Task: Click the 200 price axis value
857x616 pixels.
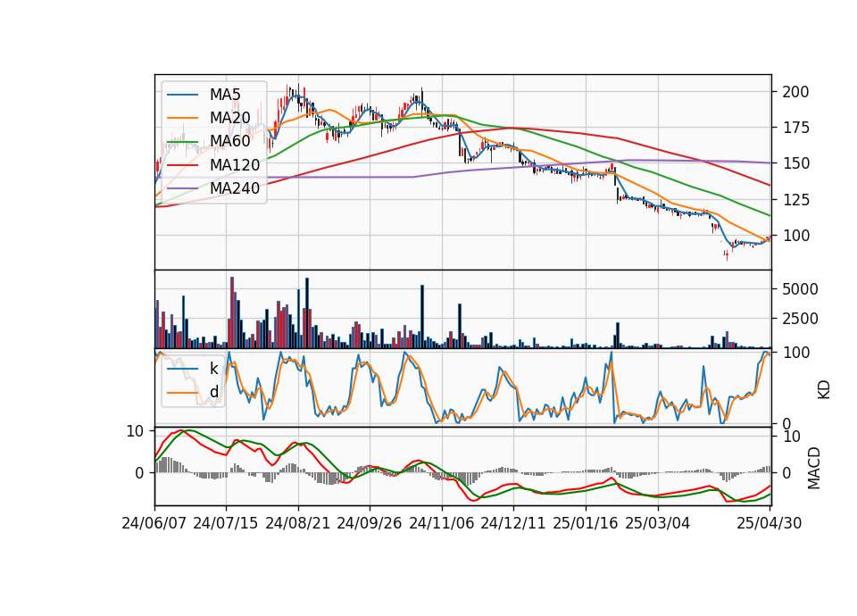Action: [795, 92]
